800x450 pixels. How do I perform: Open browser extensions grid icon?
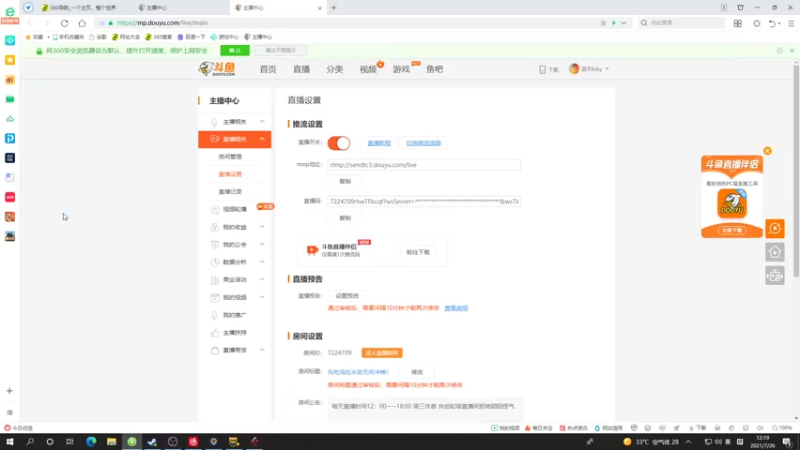click(738, 23)
